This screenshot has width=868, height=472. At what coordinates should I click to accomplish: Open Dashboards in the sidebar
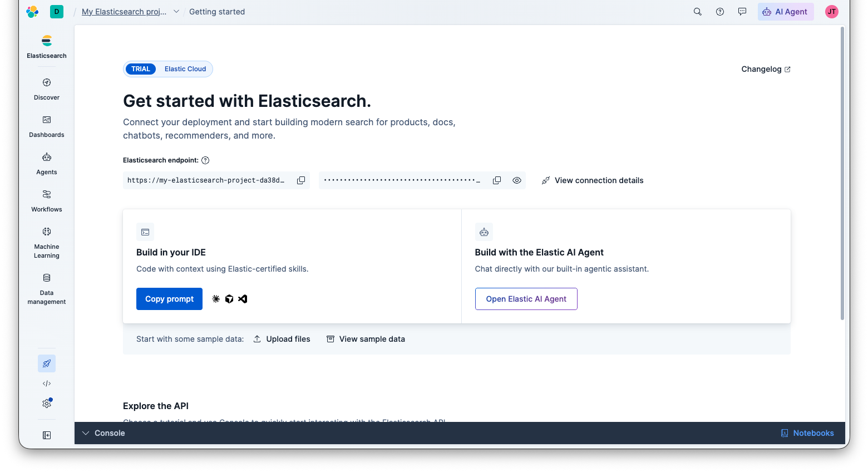(47, 126)
